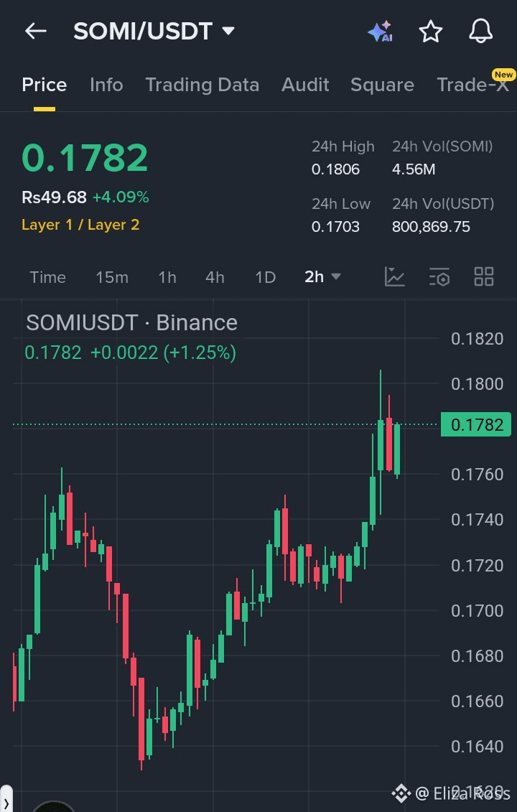
Task: Select the 1D interval
Action: point(265,277)
